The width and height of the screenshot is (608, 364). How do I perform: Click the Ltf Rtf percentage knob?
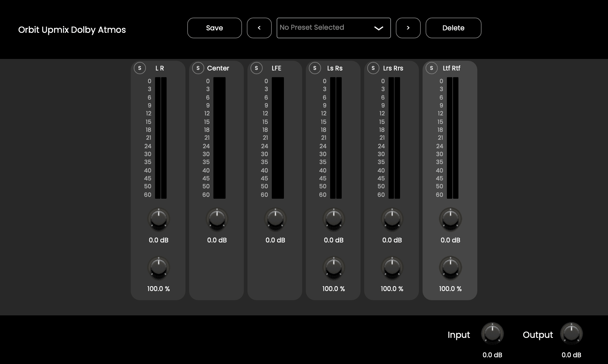[x=451, y=268]
